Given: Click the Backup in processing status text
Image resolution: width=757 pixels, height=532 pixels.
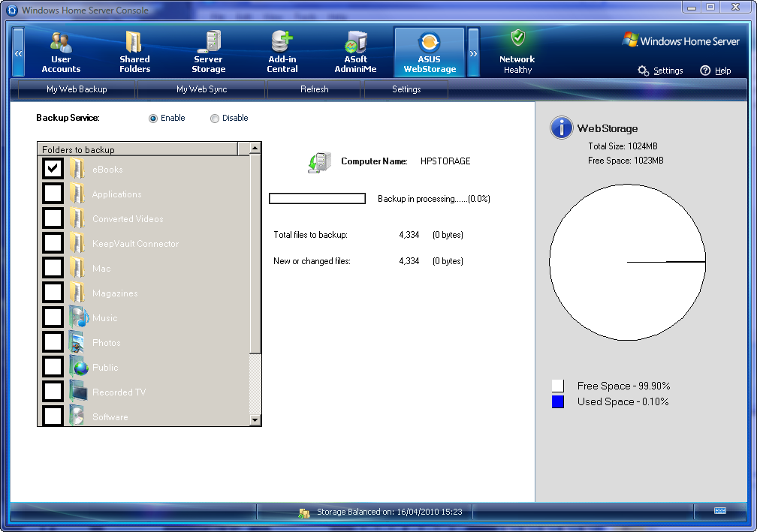Looking at the screenshot, I should (x=434, y=199).
